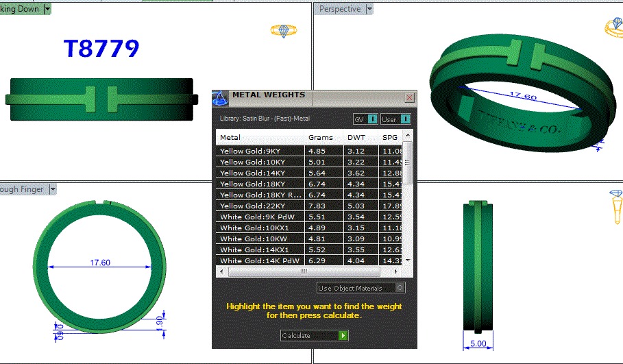
Task: Open the Through Finger viewport dropdown arrow
Action: (52, 189)
